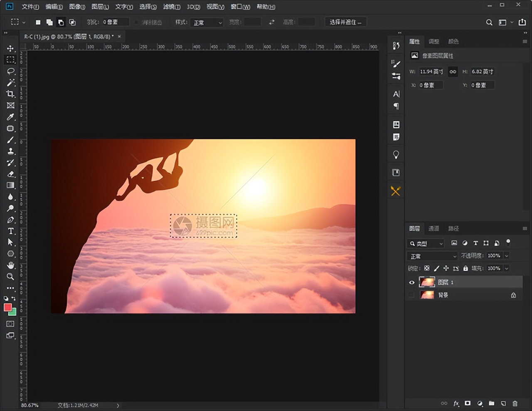The width and height of the screenshot is (532, 411).
Task: Open the 滤镜 menu
Action: point(171,7)
